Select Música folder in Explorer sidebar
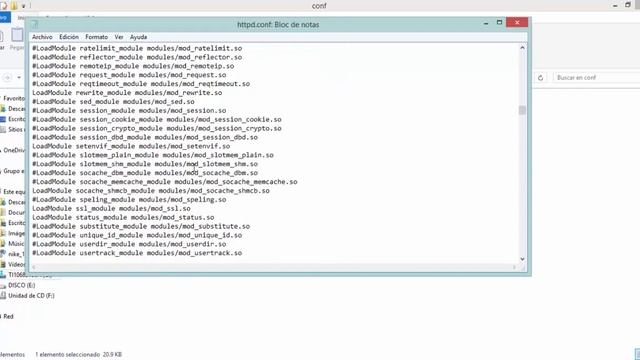 (16, 244)
